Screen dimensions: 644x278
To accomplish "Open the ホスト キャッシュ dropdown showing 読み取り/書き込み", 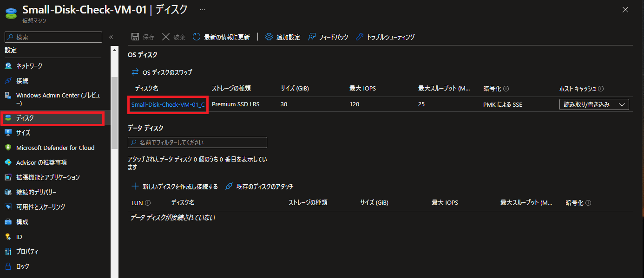I will click(x=594, y=104).
